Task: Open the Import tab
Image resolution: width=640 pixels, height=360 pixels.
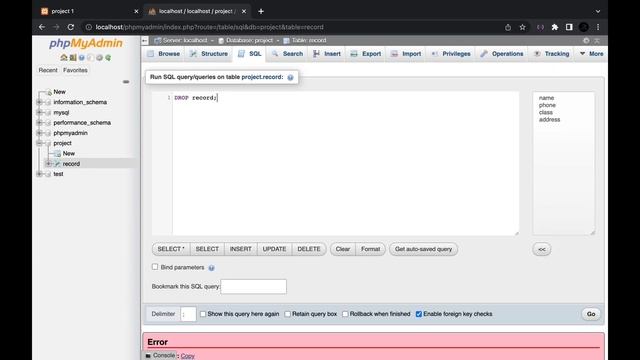Action: pyautogui.click(x=406, y=54)
